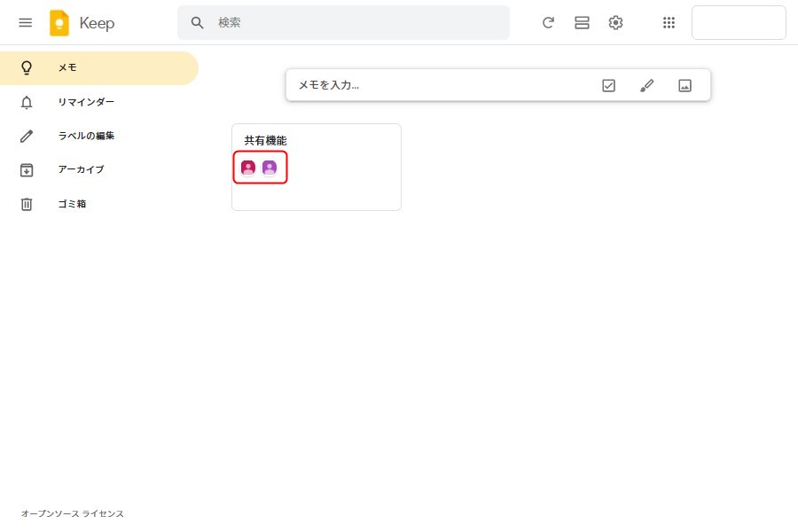
Task: Create a new drawing note
Action: point(646,85)
